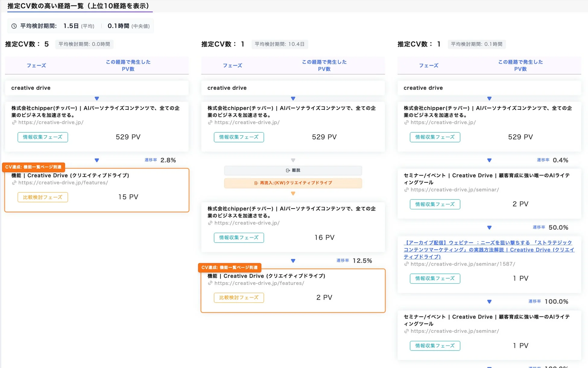Click the clock icon next to 平均検討期間

(x=14, y=26)
